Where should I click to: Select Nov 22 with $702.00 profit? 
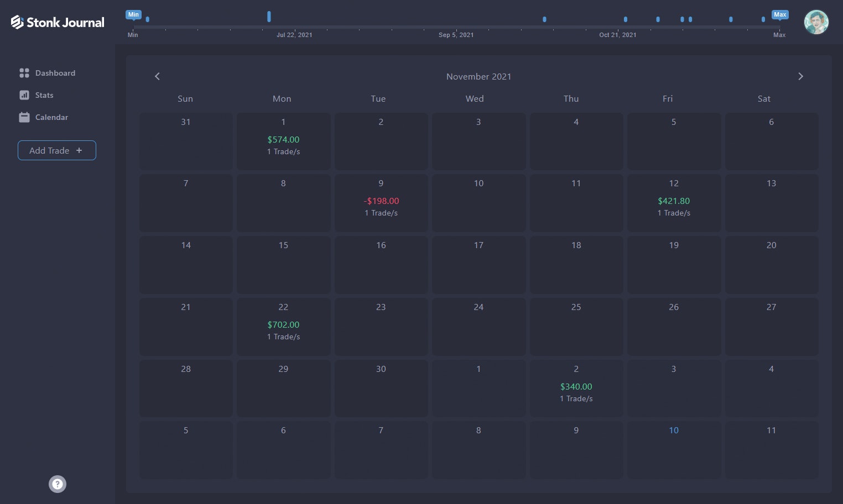coord(283,327)
